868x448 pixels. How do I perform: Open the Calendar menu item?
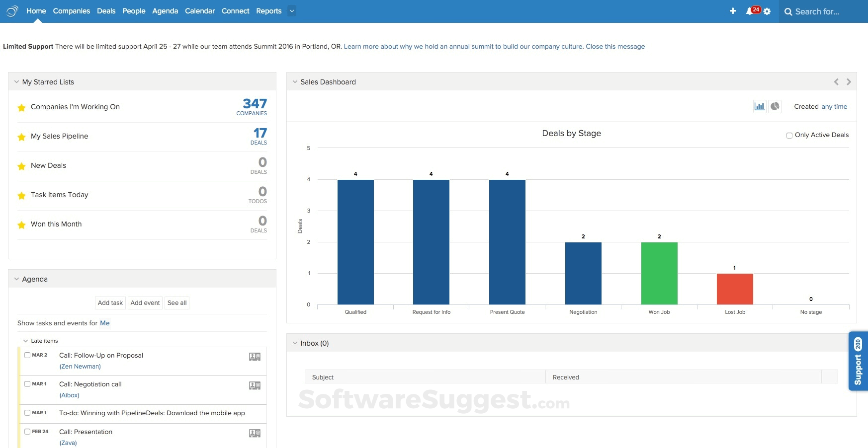[200, 11]
